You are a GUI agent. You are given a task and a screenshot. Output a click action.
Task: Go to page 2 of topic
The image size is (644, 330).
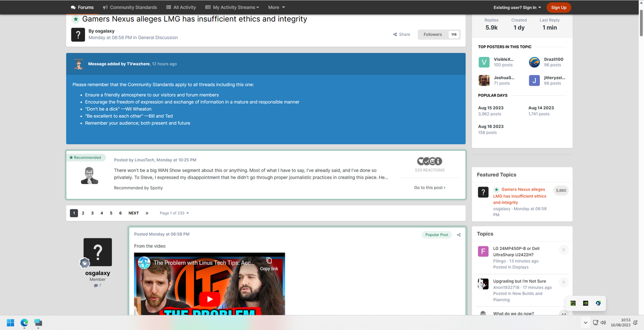(x=83, y=213)
